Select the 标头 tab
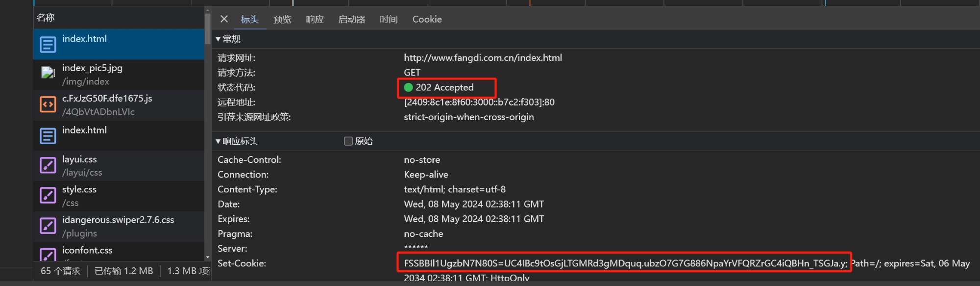 point(249,19)
